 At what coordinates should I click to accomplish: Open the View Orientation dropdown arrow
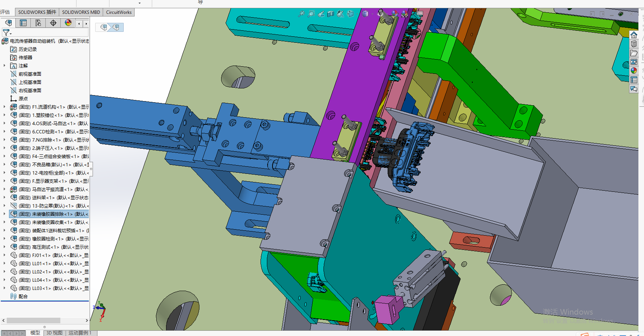[358, 14]
